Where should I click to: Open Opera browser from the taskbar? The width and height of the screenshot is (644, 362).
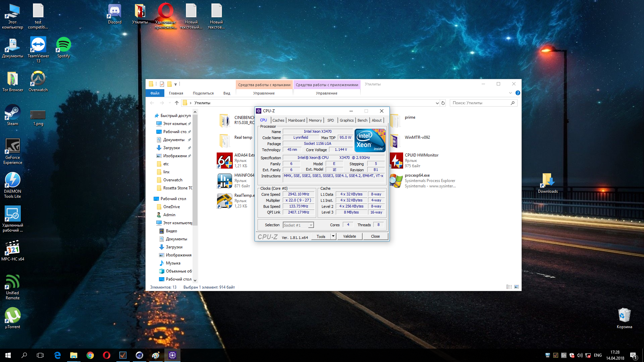pos(107,355)
